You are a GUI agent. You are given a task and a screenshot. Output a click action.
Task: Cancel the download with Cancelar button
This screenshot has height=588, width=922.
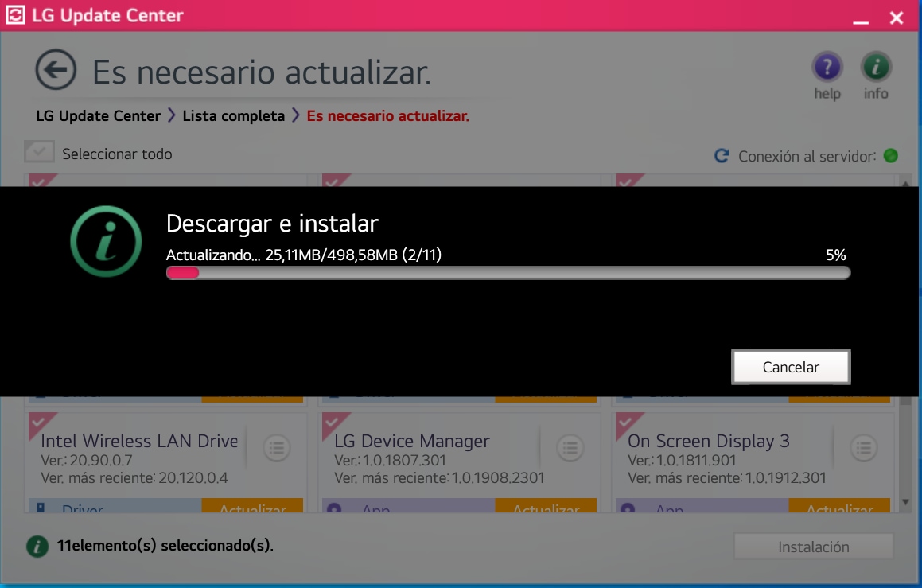coord(791,367)
